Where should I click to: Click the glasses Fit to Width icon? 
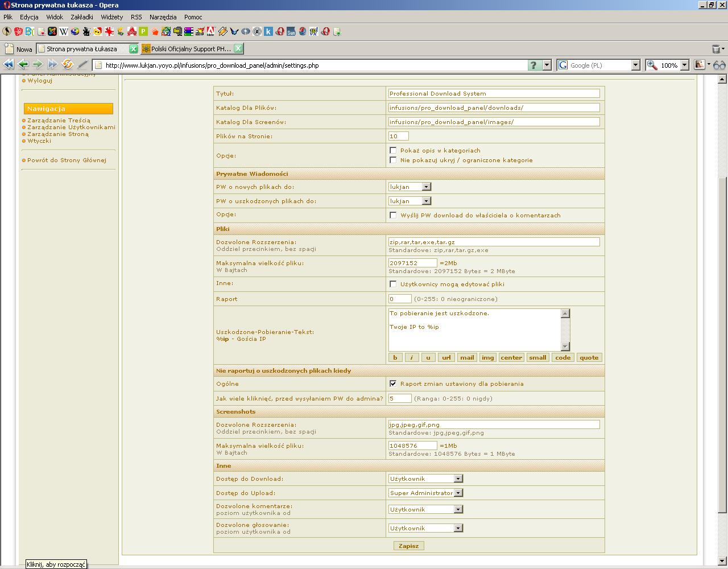pos(720,65)
